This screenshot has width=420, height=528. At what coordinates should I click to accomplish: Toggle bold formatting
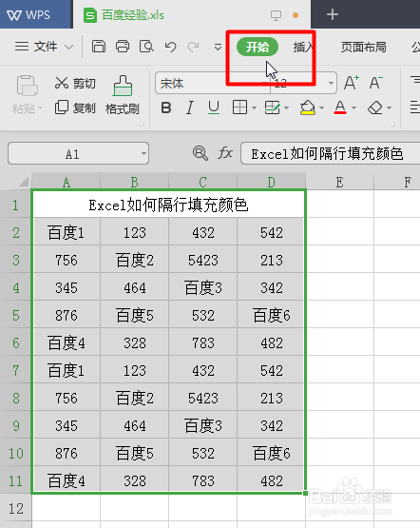coord(166,108)
